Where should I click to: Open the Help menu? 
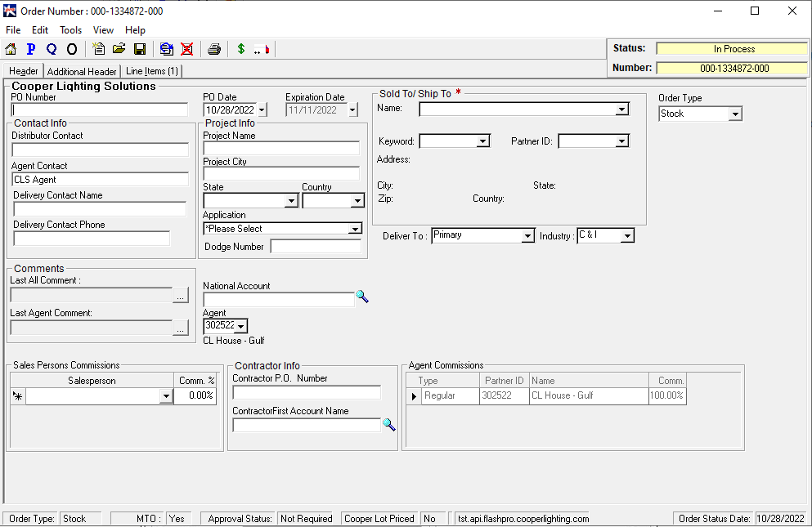coord(135,30)
